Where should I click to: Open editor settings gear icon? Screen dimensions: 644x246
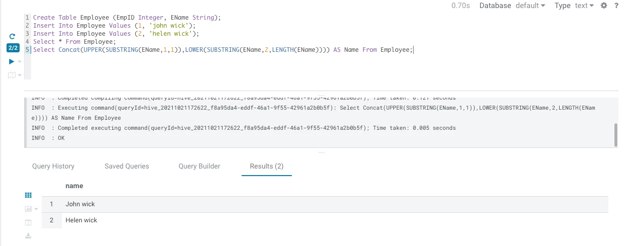(604, 6)
